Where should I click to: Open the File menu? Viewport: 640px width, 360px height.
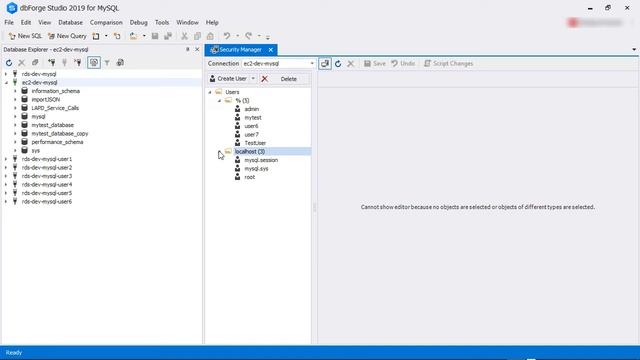coord(9,22)
